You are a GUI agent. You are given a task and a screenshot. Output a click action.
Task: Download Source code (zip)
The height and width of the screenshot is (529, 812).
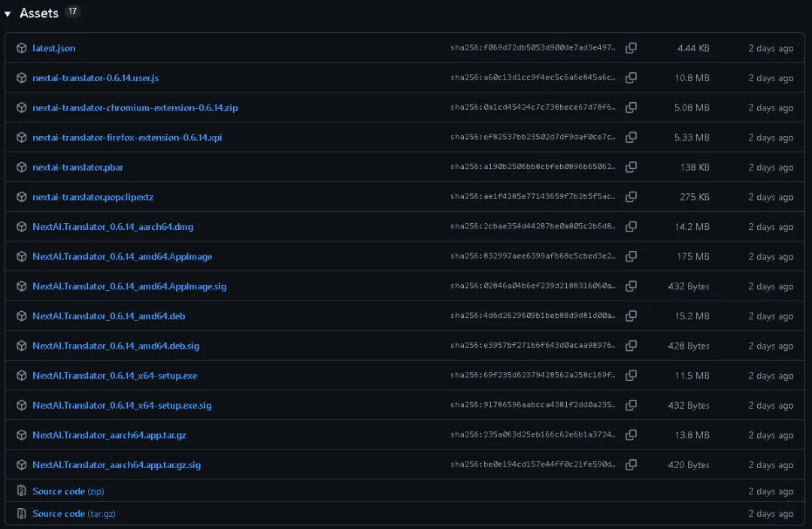[68, 491]
